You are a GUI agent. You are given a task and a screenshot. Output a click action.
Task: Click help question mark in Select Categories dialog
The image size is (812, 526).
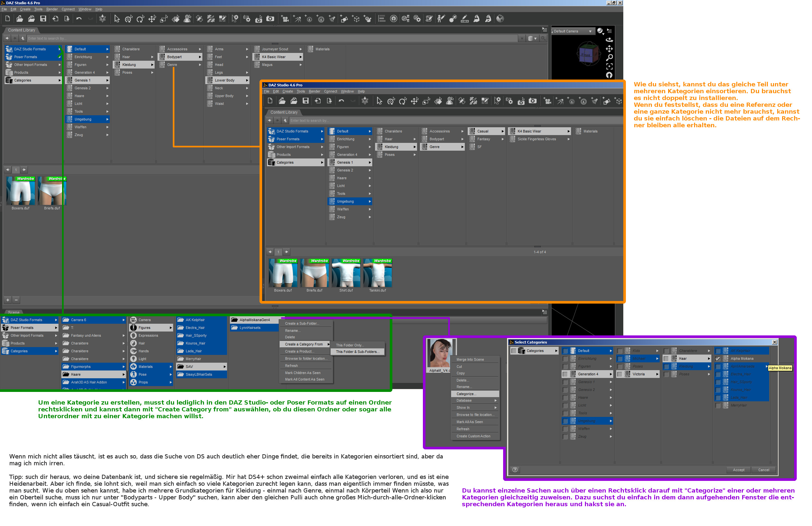tap(515, 470)
